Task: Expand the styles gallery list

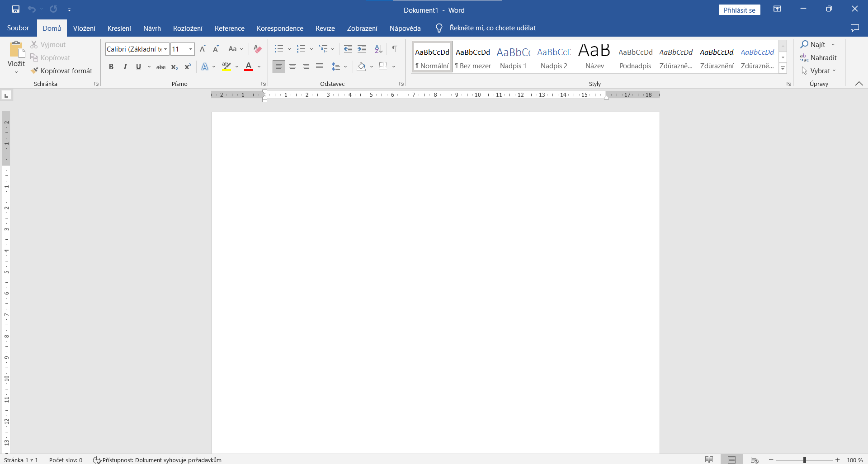Action: pyautogui.click(x=783, y=69)
